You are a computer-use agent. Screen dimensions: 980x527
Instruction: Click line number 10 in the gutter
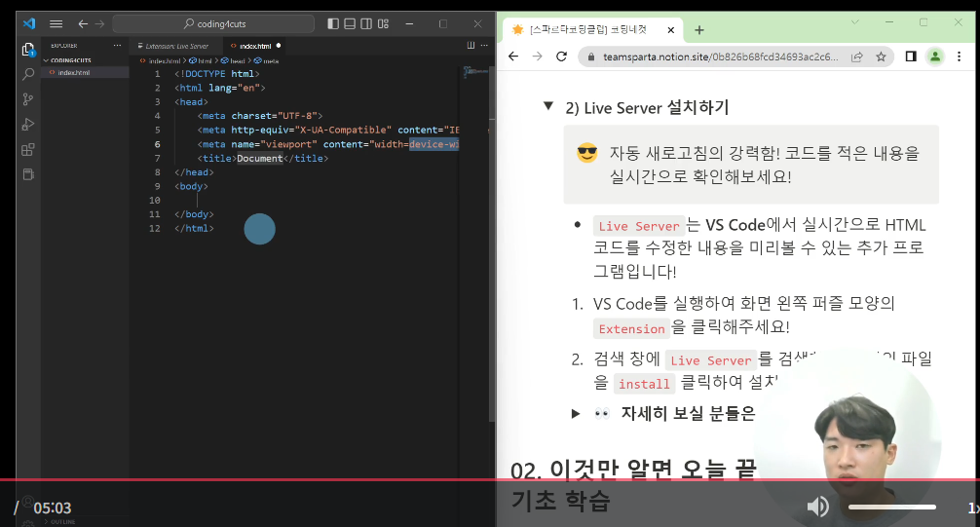coord(154,200)
